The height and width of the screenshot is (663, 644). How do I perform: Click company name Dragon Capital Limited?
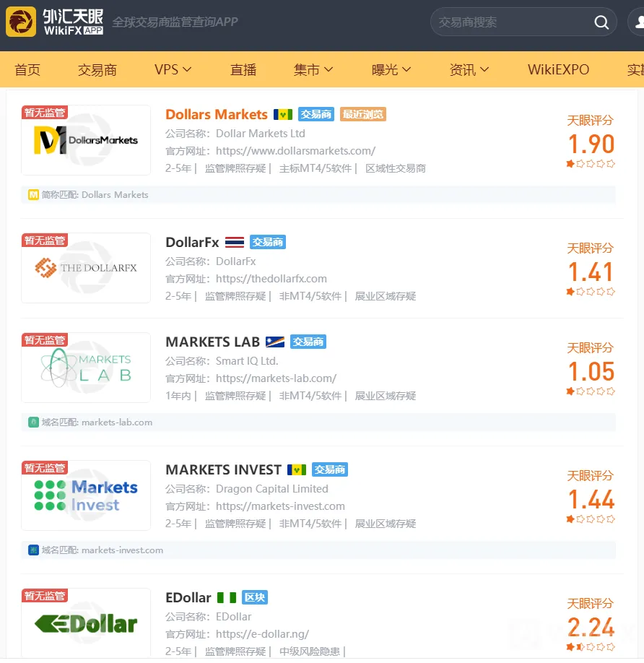271,489
